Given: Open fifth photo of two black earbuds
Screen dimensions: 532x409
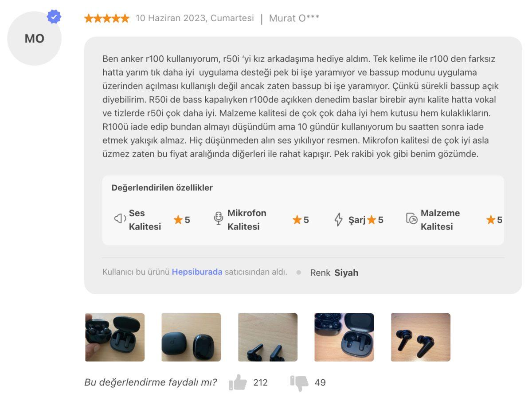Looking at the screenshot, I should coord(421,337).
